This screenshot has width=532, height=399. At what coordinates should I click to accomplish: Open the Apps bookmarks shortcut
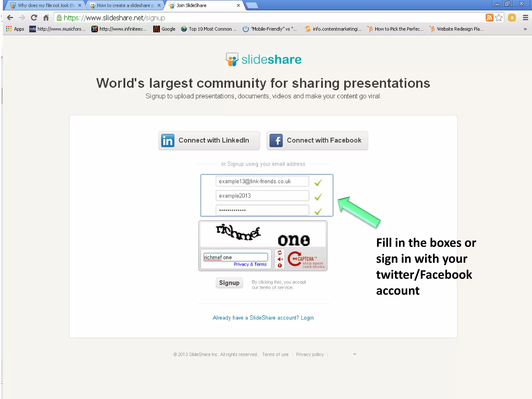click(15, 29)
